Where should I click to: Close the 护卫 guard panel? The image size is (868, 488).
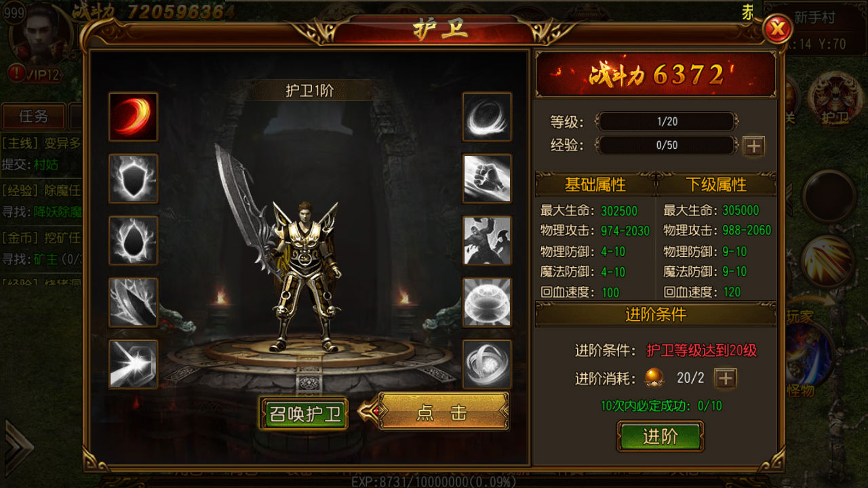(x=778, y=29)
